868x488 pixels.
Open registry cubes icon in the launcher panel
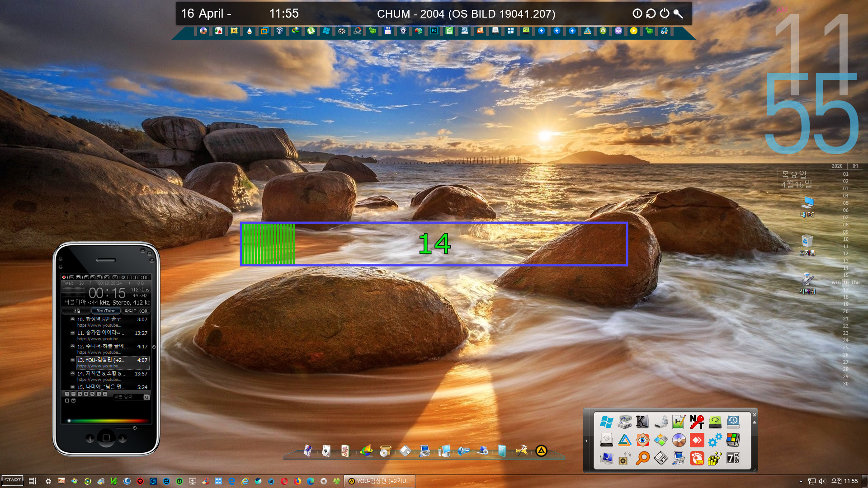715,458
